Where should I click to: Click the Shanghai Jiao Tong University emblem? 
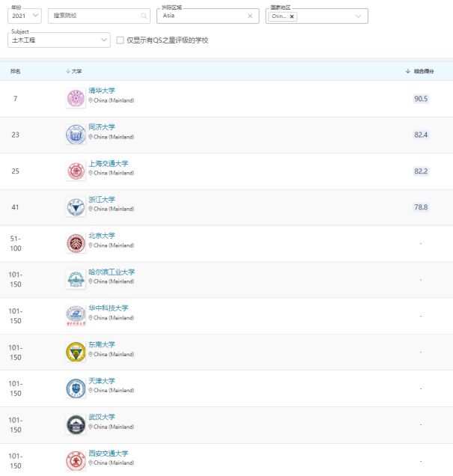point(76,171)
